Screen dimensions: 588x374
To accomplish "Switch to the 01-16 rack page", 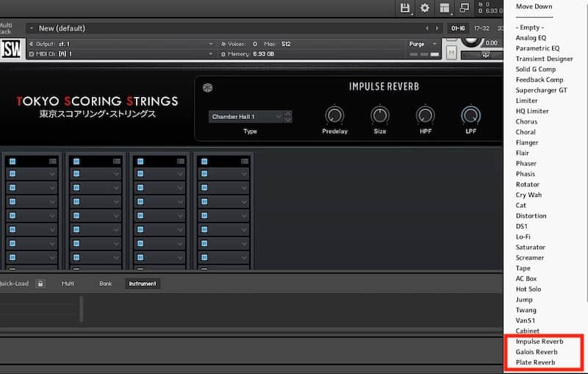I will click(x=458, y=28).
